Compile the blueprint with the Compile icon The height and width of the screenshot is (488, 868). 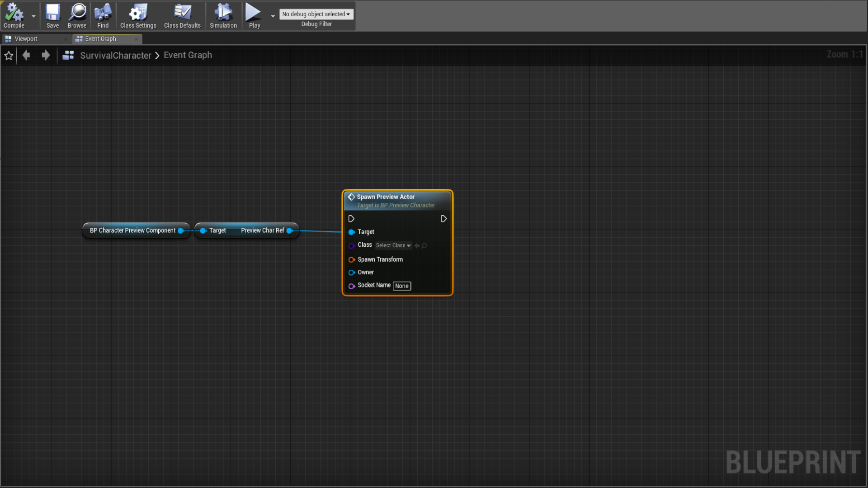click(14, 16)
